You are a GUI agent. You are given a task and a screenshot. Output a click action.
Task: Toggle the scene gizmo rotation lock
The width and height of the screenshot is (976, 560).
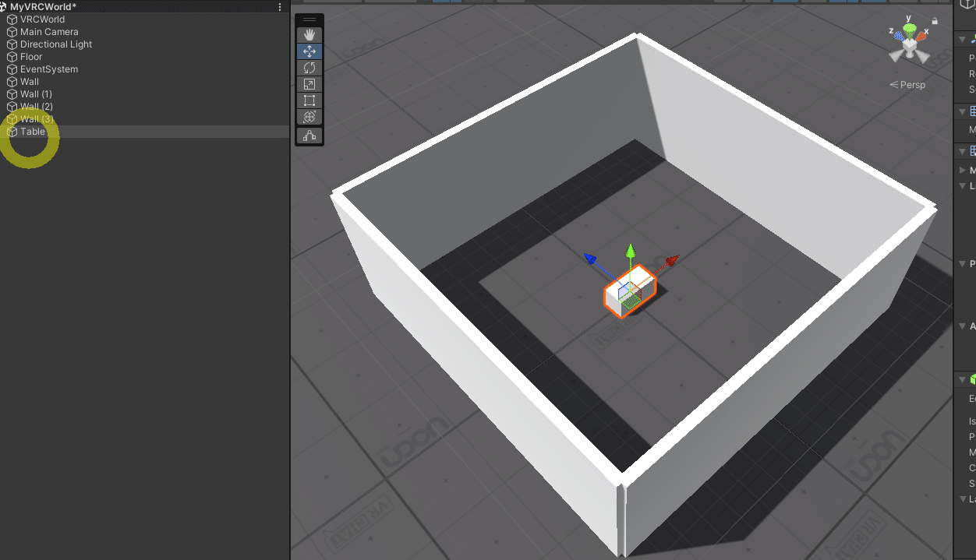[x=934, y=22]
